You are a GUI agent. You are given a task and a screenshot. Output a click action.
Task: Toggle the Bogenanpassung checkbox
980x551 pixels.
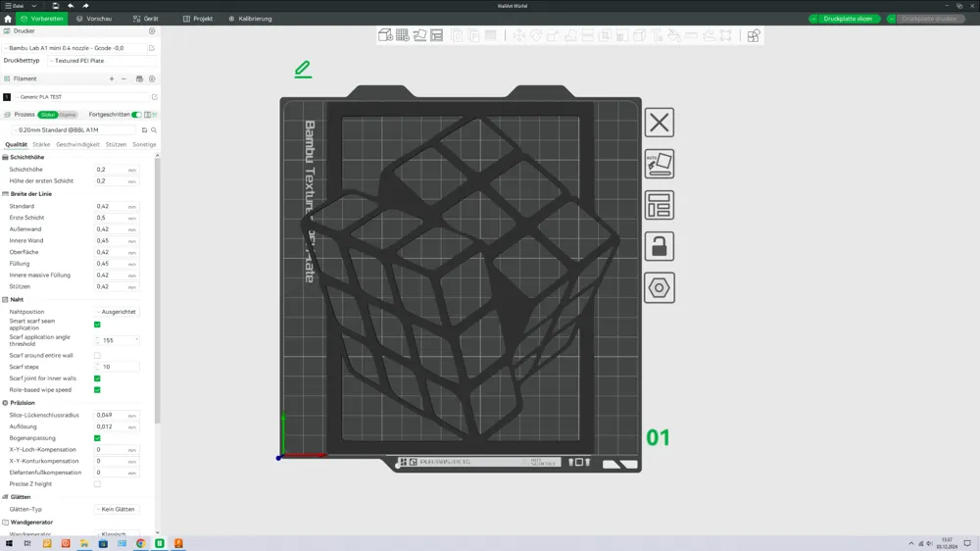tap(97, 438)
